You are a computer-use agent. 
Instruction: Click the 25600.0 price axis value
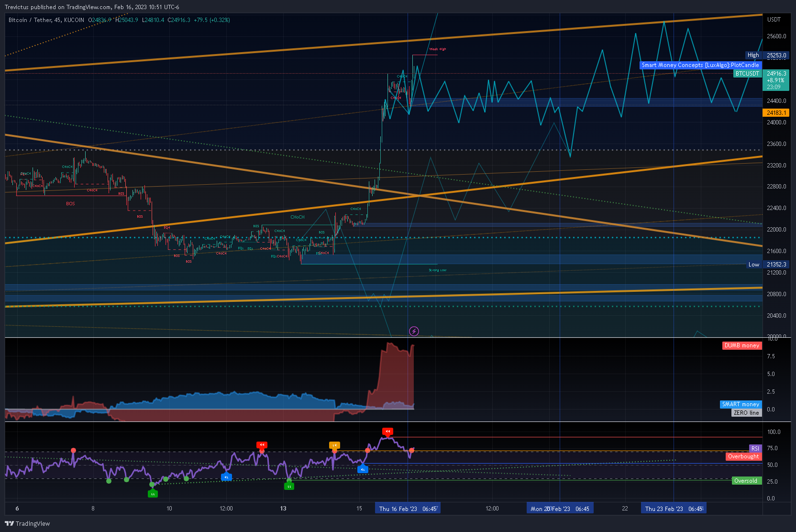[x=776, y=36]
